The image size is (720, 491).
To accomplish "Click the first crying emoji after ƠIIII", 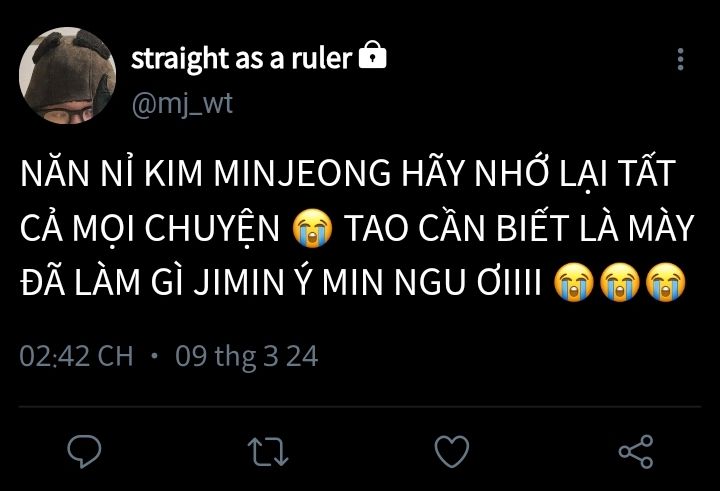I will (x=574, y=282).
